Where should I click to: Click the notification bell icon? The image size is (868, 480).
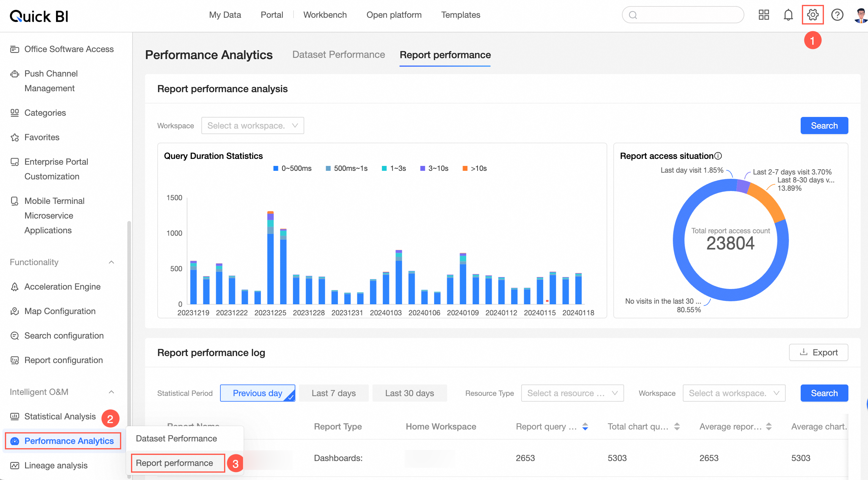[x=788, y=15]
